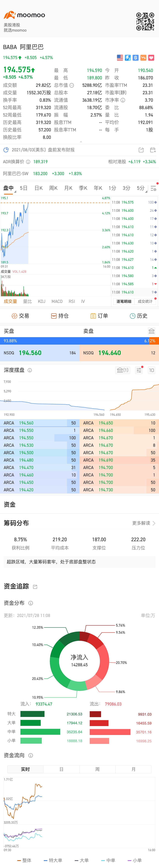Collapse the quote details with small arrow
The height and width of the screenshot is (868, 159).
point(81,142)
